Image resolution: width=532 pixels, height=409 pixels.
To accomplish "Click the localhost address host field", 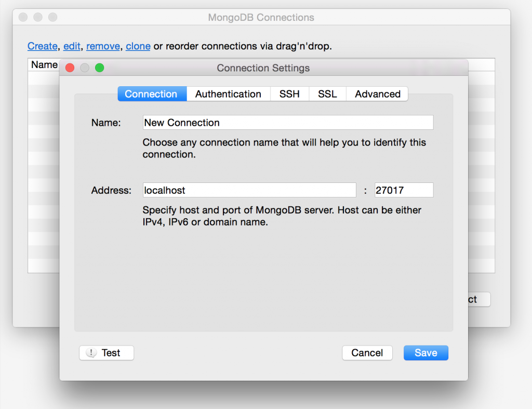I will tap(249, 190).
